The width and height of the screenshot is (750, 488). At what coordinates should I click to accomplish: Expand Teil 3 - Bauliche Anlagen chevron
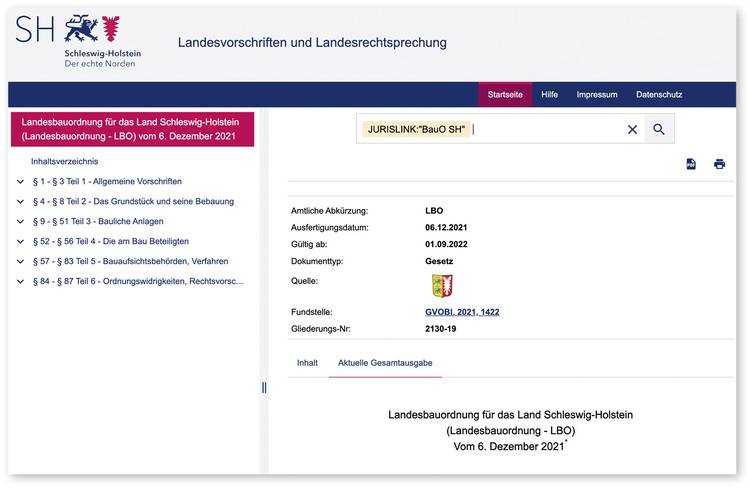pos(20,222)
